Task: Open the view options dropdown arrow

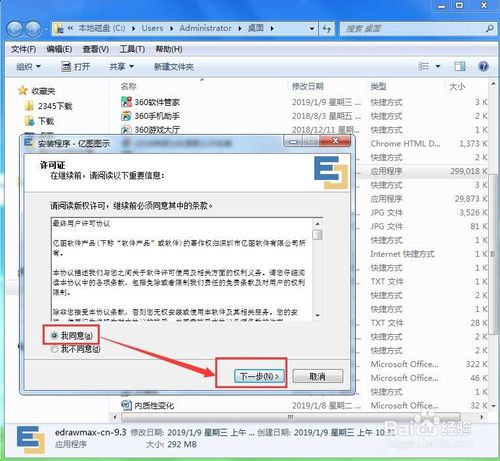Action: [438, 66]
